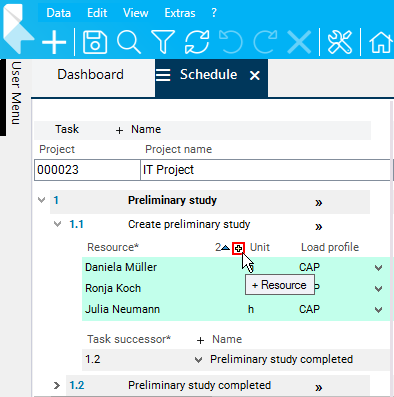Click CAP load profile for Julia Neumann
The height and width of the screenshot is (397, 394).
coord(309,309)
